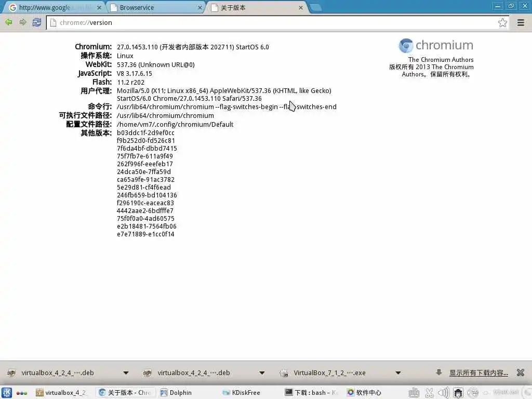This screenshot has height=399, width=532.
Task: Open VirtualBox_7_1_2 .exe download item
Action: pyautogui.click(x=330, y=373)
